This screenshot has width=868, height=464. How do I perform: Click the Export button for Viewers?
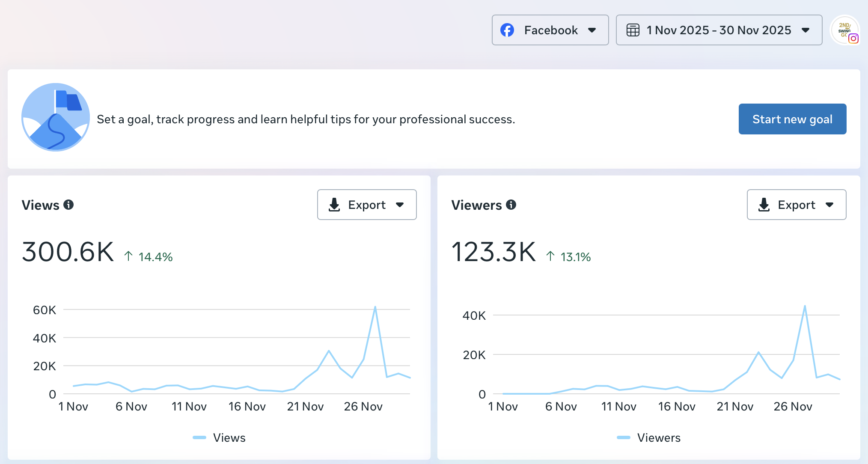pyautogui.click(x=796, y=205)
